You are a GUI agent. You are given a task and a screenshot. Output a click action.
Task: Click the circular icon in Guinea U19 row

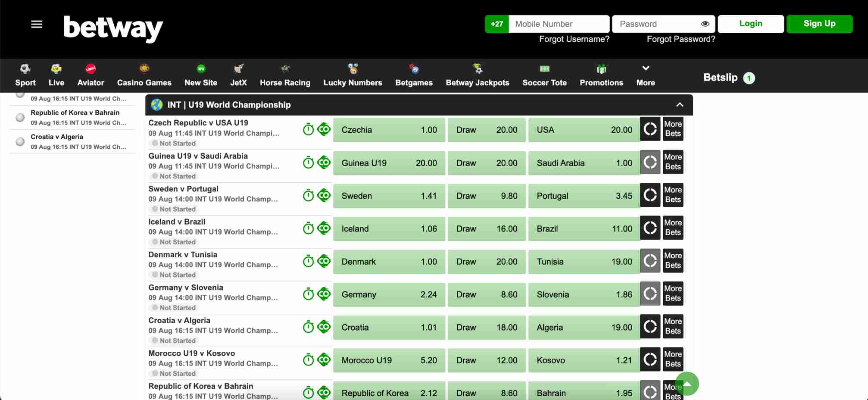pos(650,162)
